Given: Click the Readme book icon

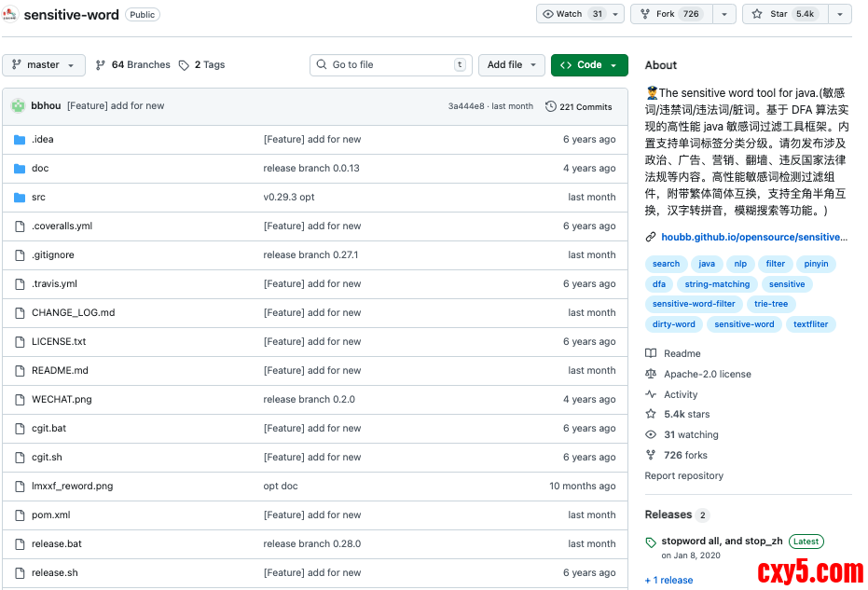Looking at the screenshot, I should click(651, 353).
